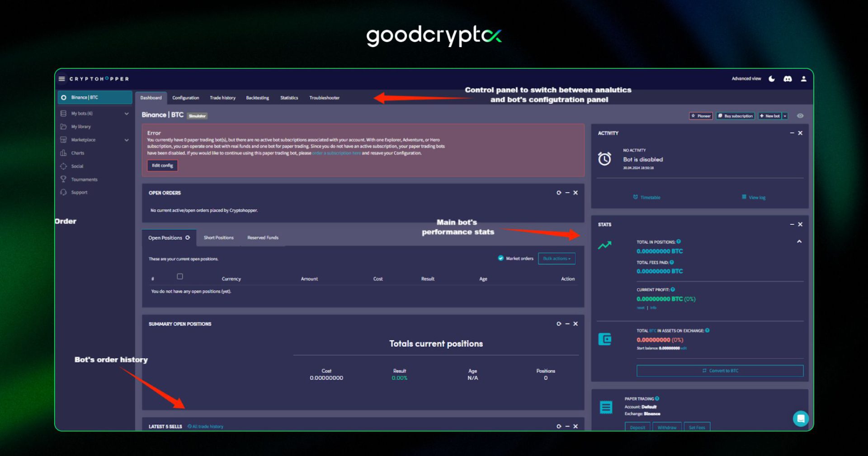Viewport: 868px width, 456px height.
Task: Open the Backtesting tab
Action: tap(257, 98)
